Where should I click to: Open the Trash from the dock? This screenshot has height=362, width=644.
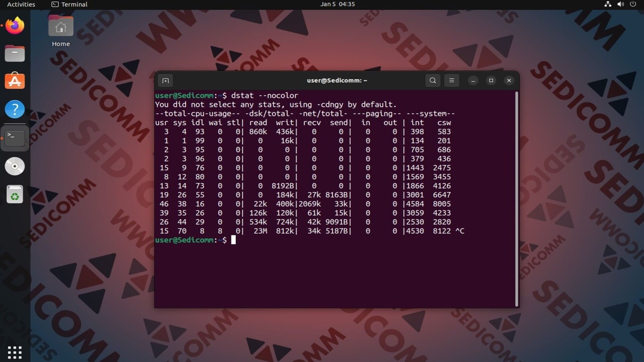tap(15, 194)
